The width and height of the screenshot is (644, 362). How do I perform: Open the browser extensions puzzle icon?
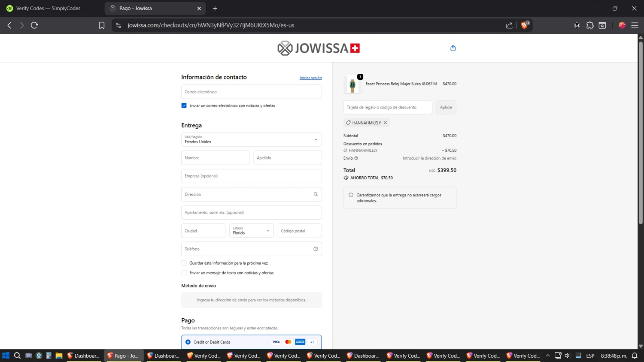590,25
